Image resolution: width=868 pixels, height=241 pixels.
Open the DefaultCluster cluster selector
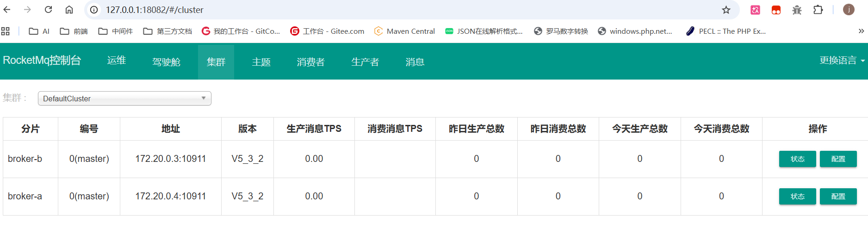pos(124,99)
